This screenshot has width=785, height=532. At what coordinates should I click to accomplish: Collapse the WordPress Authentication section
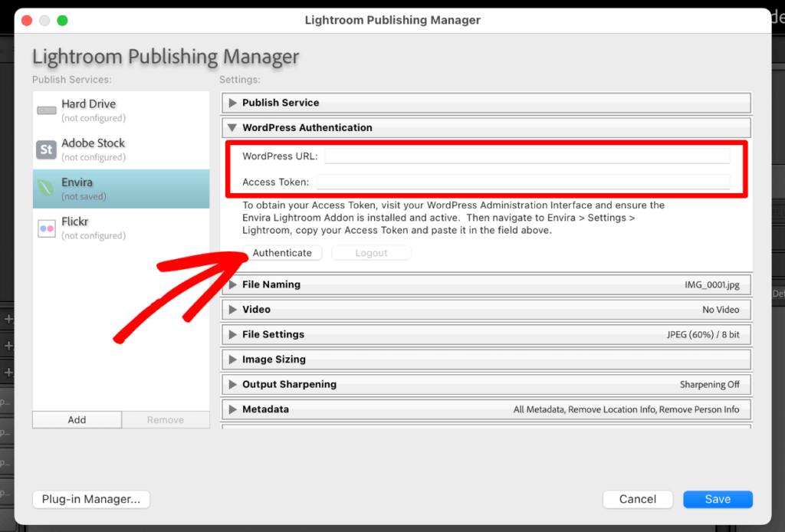pos(232,127)
